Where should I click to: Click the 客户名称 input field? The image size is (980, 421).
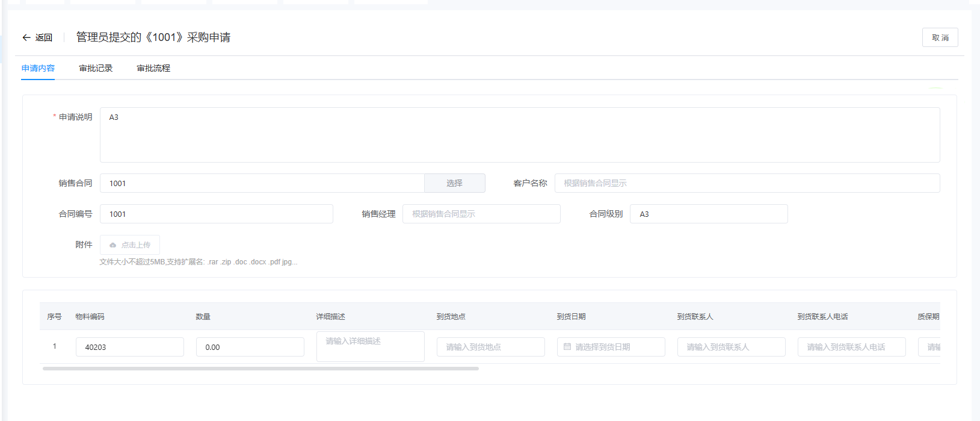point(747,183)
